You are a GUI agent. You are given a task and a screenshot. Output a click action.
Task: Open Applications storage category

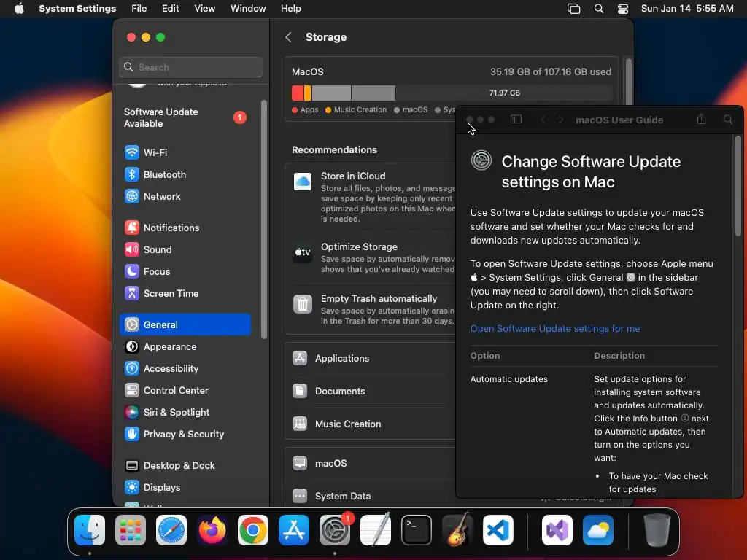pyautogui.click(x=371, y=358)
